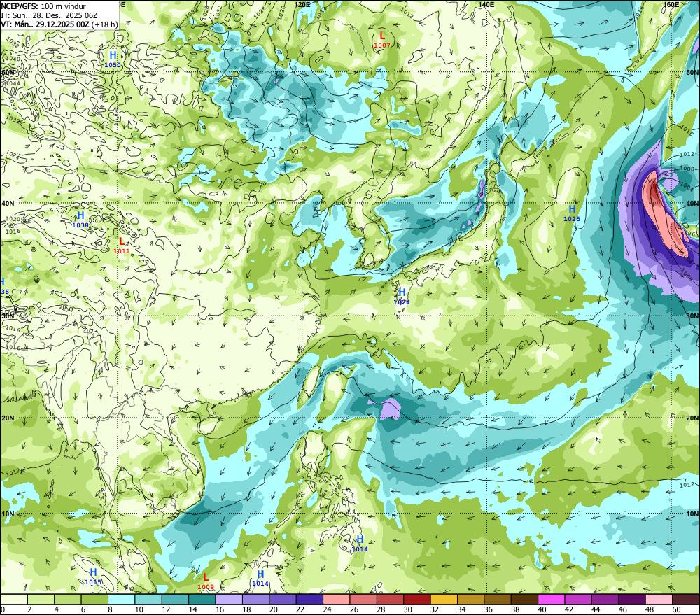The height and width of the screenshot is (615, 700).
Task: Click the 50N label on the left edge
Action: click(8, 72)
